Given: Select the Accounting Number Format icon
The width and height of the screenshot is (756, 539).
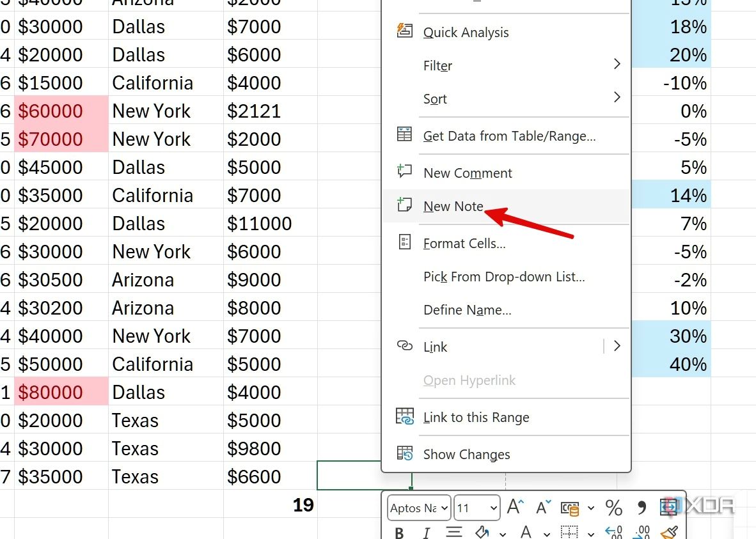Looking at the screenshot, I should pyautogui.click(x=571, y=507).
